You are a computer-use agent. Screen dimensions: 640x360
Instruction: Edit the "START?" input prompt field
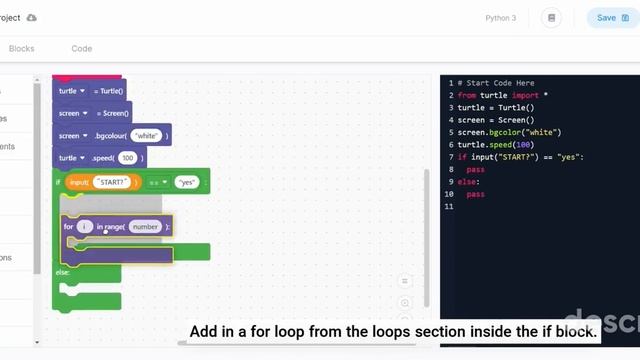click(x=112, y=182)
